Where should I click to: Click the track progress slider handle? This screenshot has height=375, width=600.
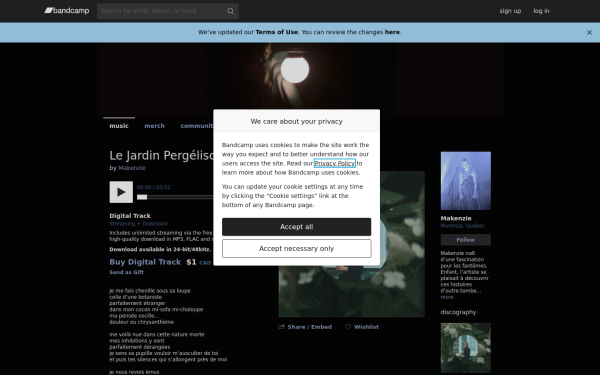pyautogui.click(x=142, y=197)
